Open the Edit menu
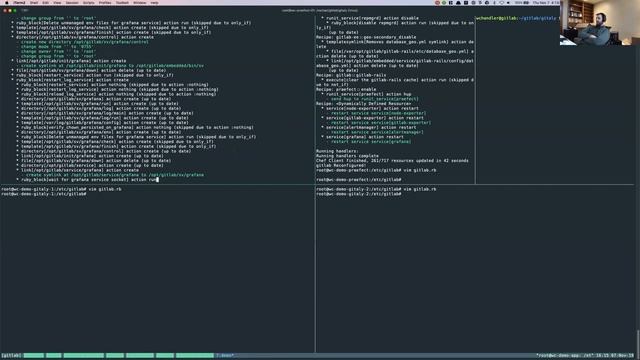The height and width of the screenshot is (360, 640). pyautogui.click(x=45, y=2)
